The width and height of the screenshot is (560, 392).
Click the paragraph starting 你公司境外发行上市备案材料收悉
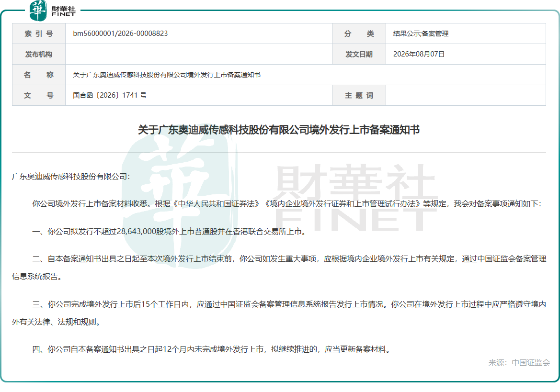[287, 204]
